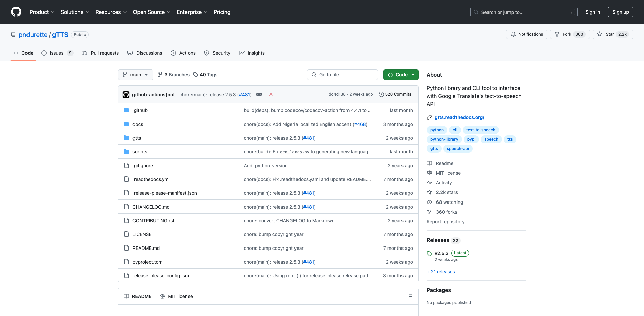
Task: Switch to the Actions tab
Action: [183, 53]
